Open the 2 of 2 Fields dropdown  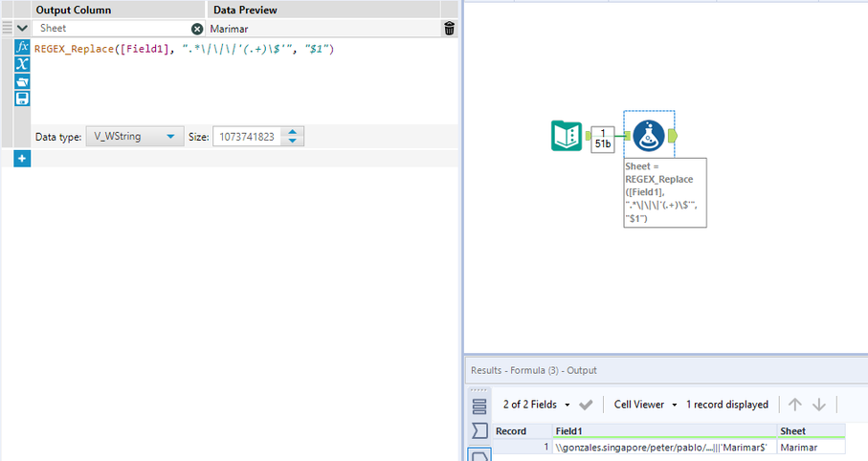tap(537, 405)
